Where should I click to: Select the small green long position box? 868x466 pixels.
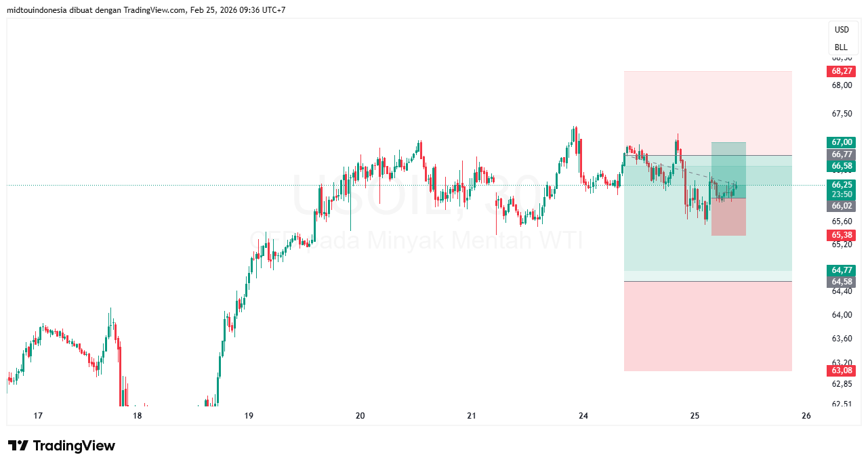pyautogui.click(x=728, y=169)
